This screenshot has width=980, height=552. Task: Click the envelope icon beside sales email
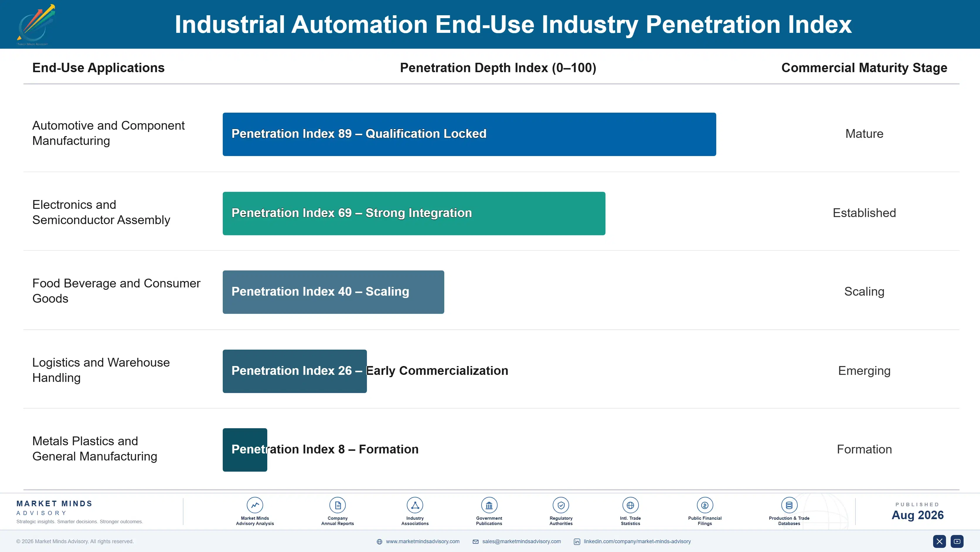[x=476, y=542]
